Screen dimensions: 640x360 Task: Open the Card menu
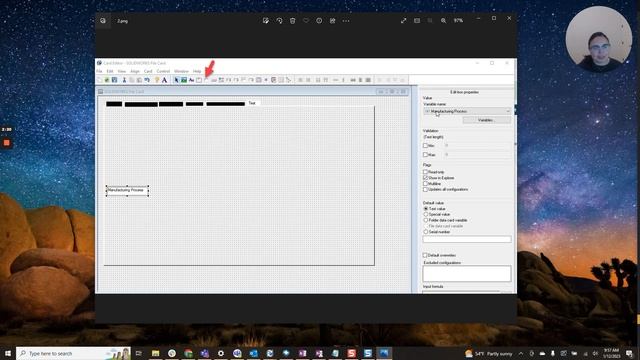[x=148, y=71]
